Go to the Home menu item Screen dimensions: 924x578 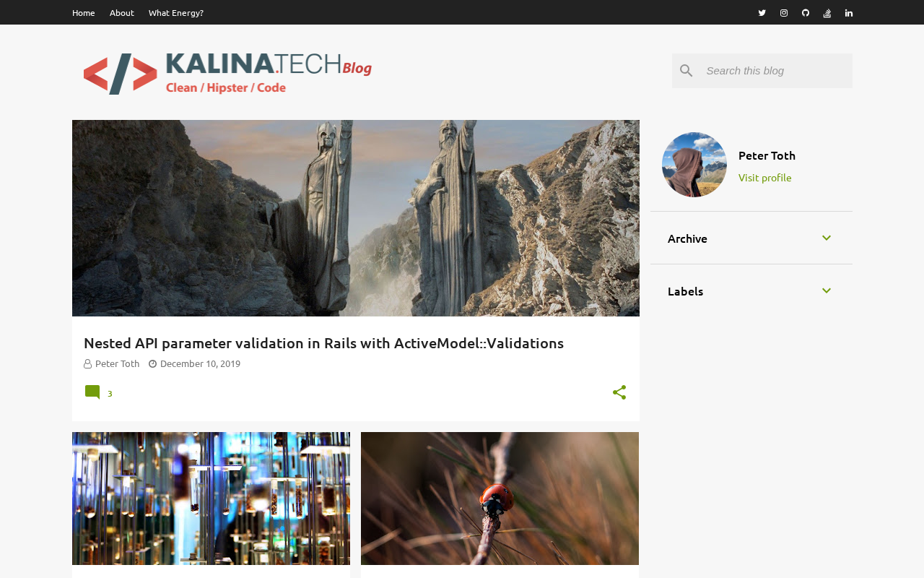click(x=84, y=12)
